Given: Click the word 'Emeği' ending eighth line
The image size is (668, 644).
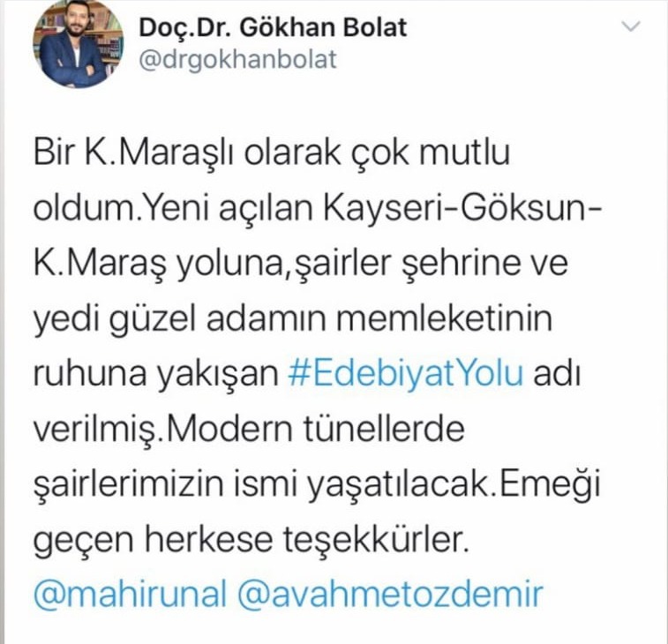Looking at the screenshot, I should (x=550, y=485).
